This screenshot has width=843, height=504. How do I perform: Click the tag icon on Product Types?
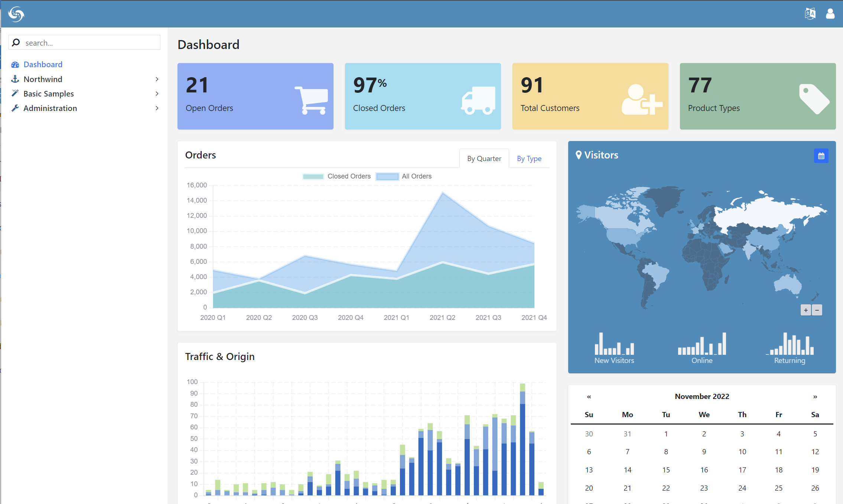[814, 99]
